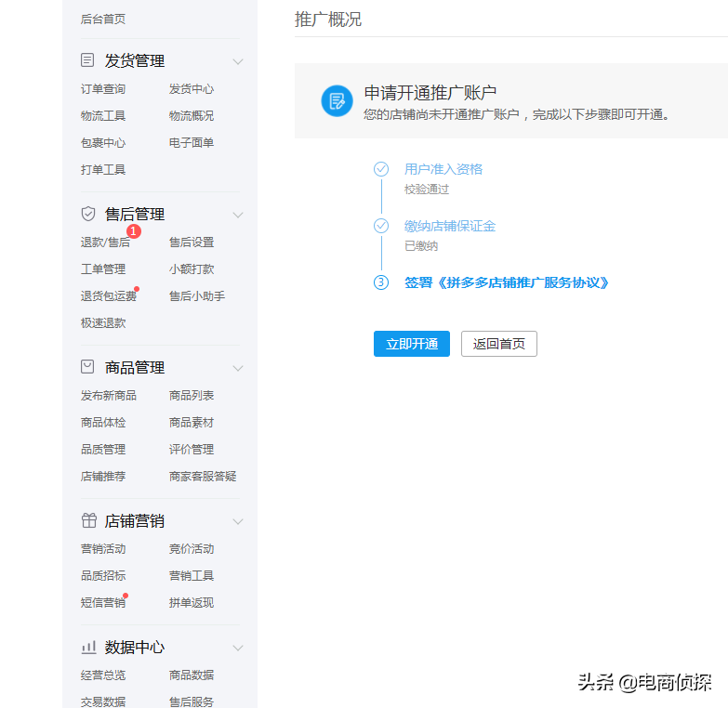Image resolution: width=728 pixels, height=708 pixels.
Task: Open 短信营销 under 店铺营销
Action: pos(103,603)
